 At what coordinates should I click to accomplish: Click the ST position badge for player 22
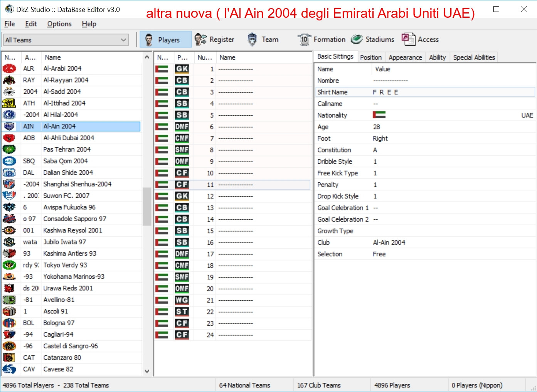pos(182,312)
